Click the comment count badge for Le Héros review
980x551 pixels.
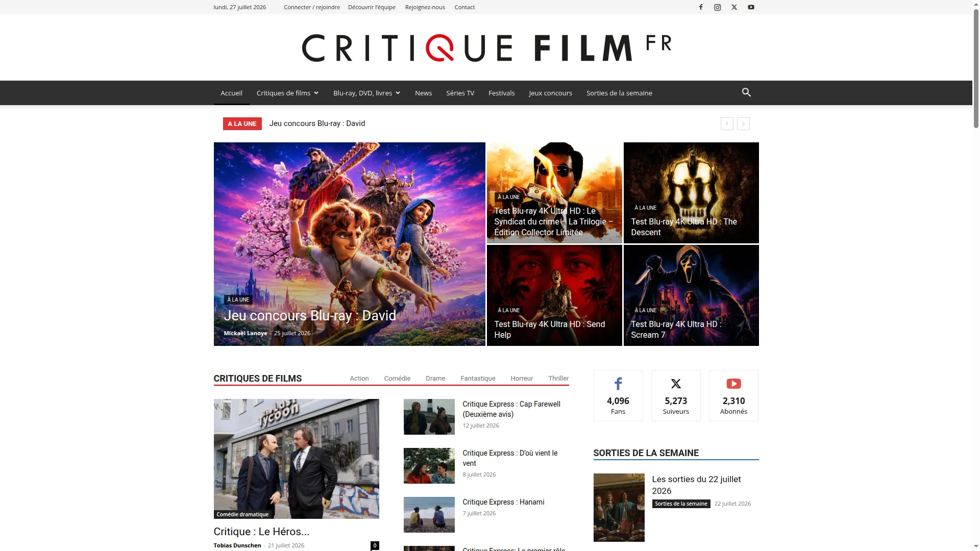tap(375, 545)
